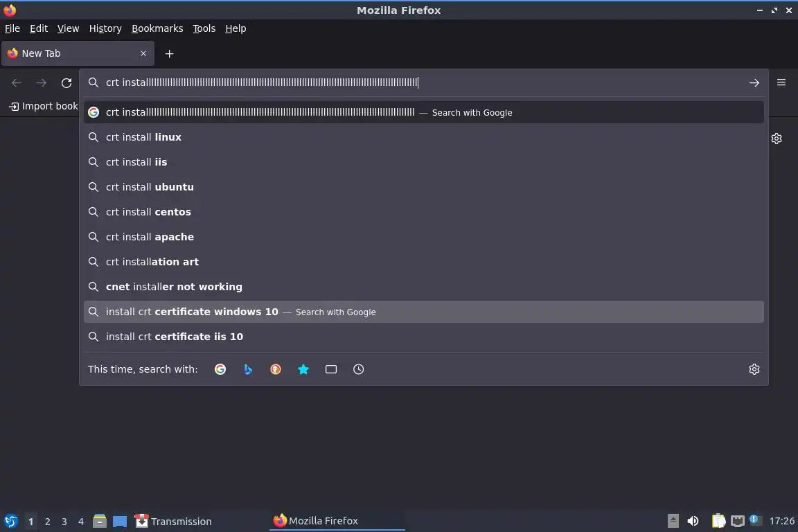
Task: Search this time with DuckDuckGo icon
Action: click(x=275, y=369)
